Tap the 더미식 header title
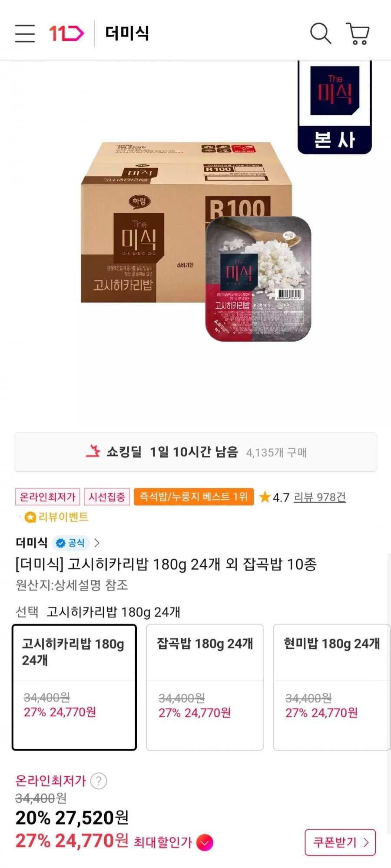This screenshot has height=868, width=391. click(x=127, y=33)
